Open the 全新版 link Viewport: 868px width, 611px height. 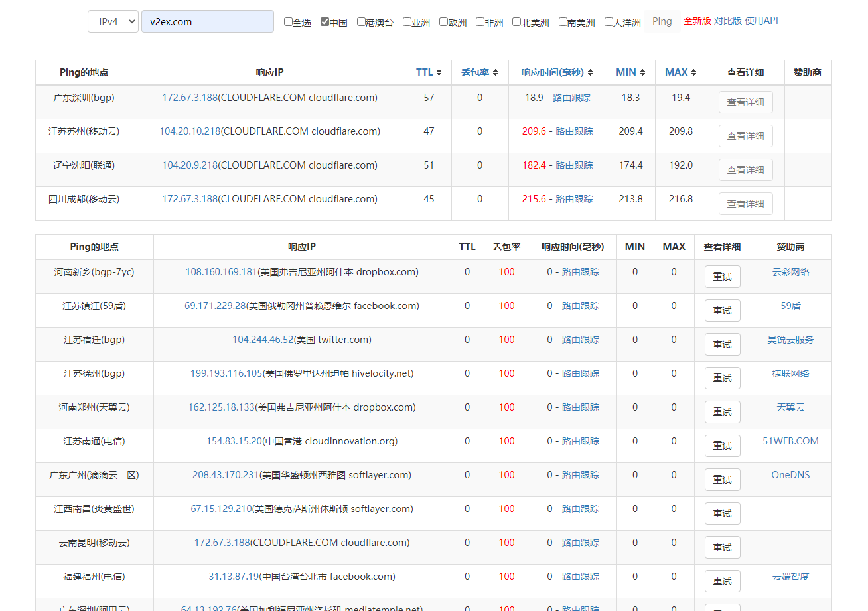pos(697,21)
